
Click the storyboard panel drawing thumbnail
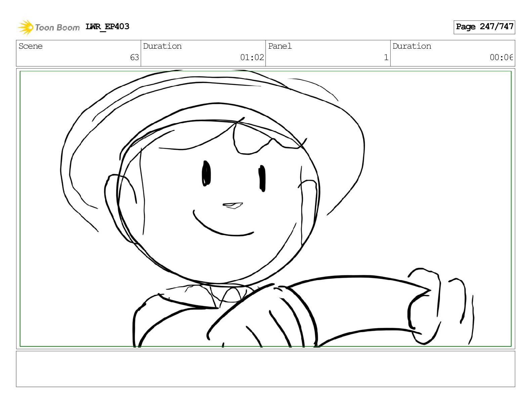coord(266,209)
